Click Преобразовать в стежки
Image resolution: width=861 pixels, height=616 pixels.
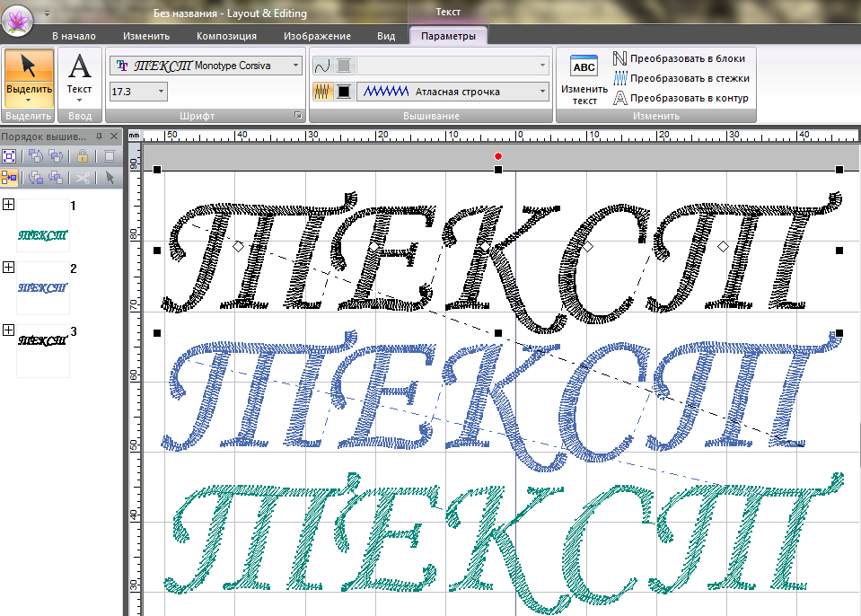[681, 78]
